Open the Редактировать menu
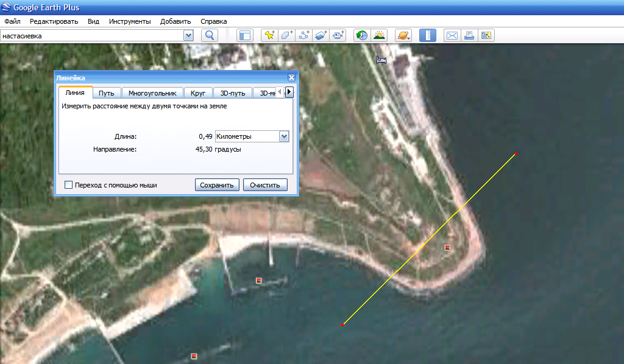The width and height of the screenshot is (624, 364). [54, 21]
